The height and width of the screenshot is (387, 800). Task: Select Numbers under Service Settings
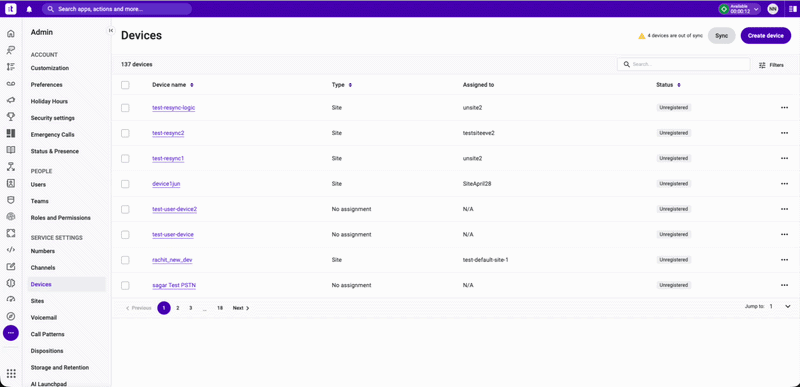(43, 251)
